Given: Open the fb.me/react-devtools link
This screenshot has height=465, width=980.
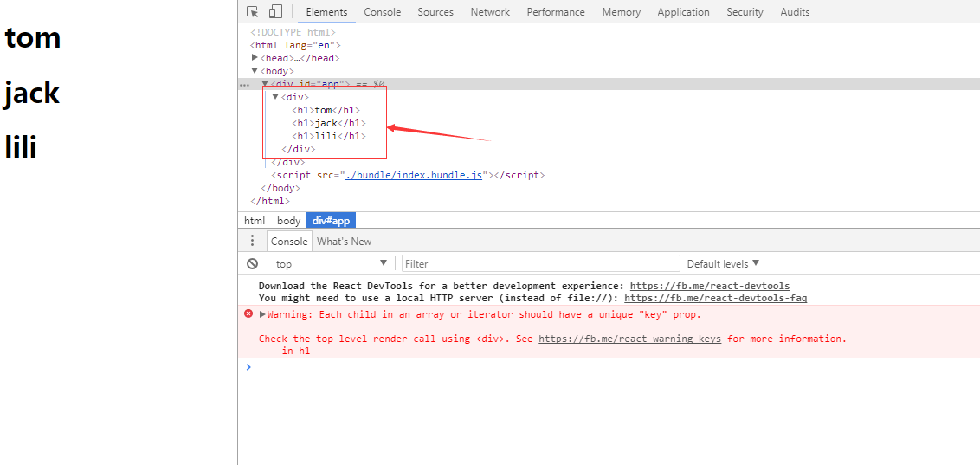Looking at the screenshot, I should (x=710, y=286).
